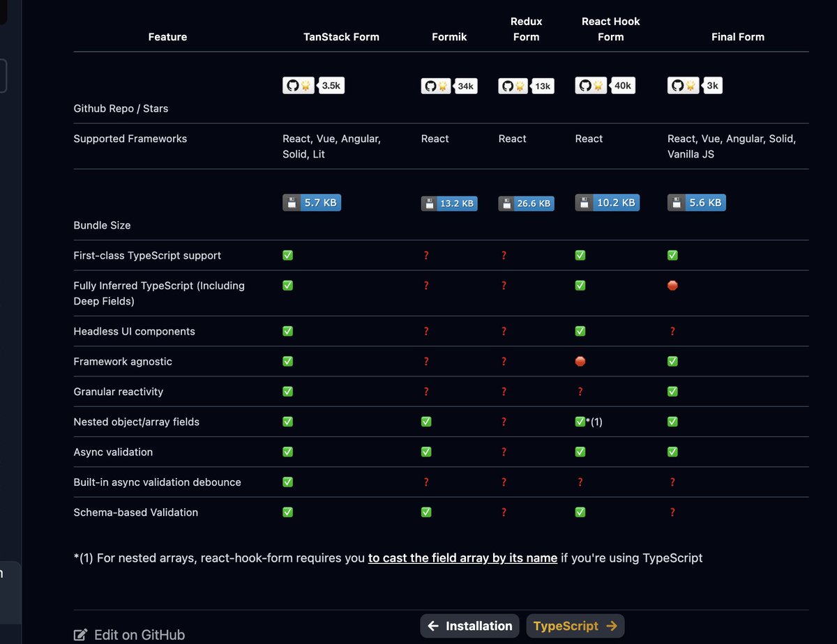Click Redux Form bundle size badge 26.6 KB

[x=527, y=204]
